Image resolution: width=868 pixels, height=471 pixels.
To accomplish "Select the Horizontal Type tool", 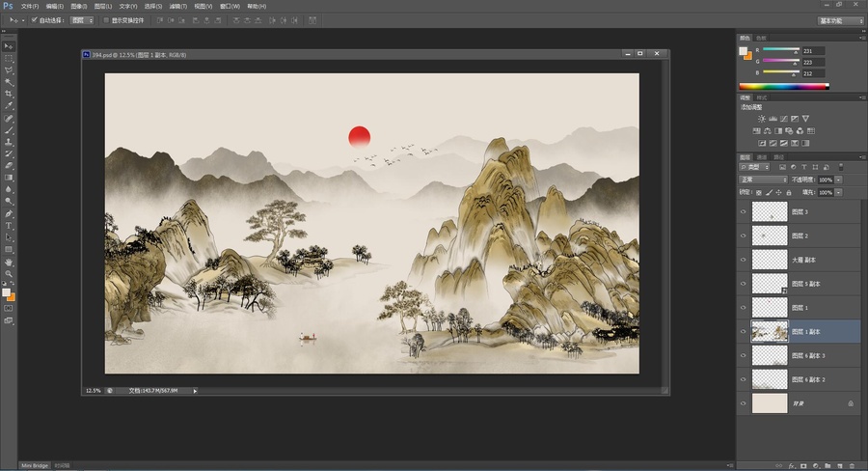I will (9, 226).
